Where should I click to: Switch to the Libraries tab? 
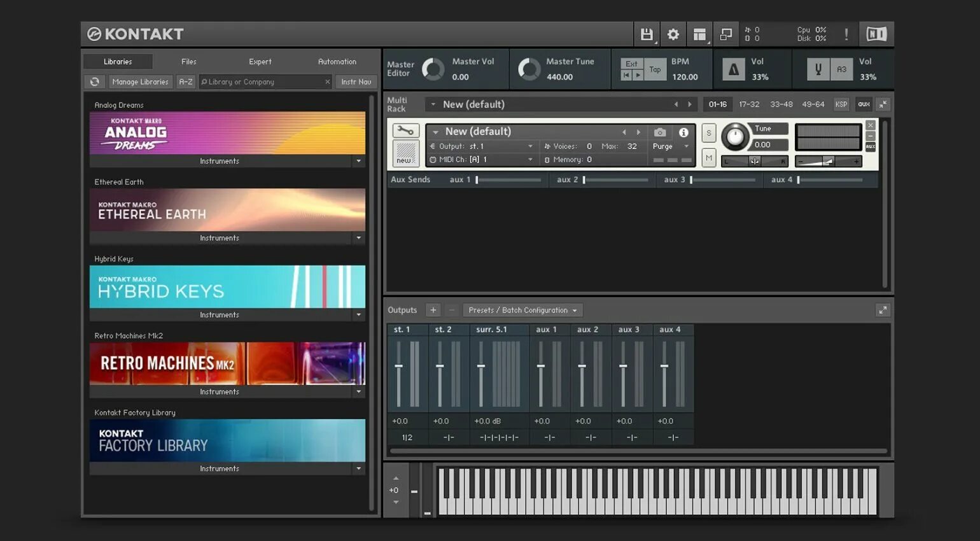(118, 62)
